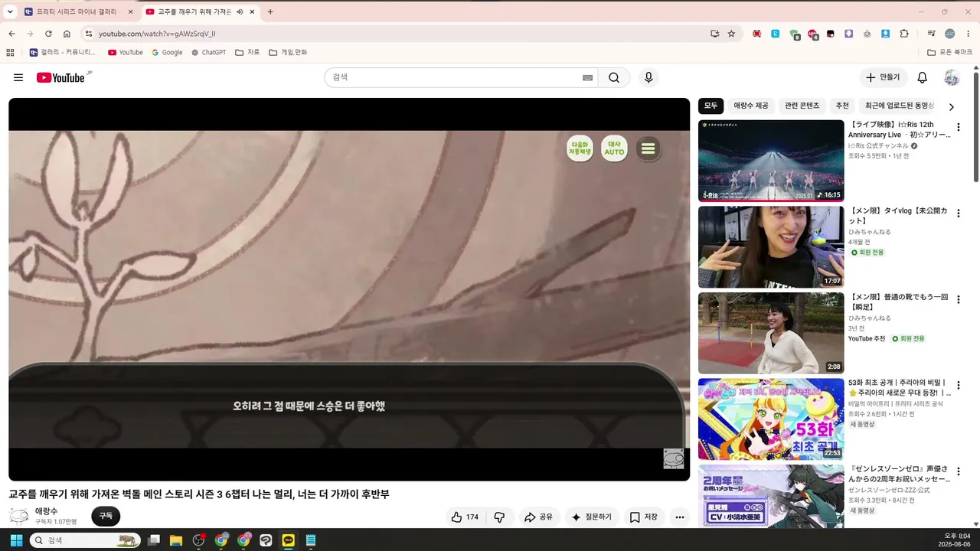980x551 pixels.
Task: Open the Google bookmark
Action: [167, 52]
